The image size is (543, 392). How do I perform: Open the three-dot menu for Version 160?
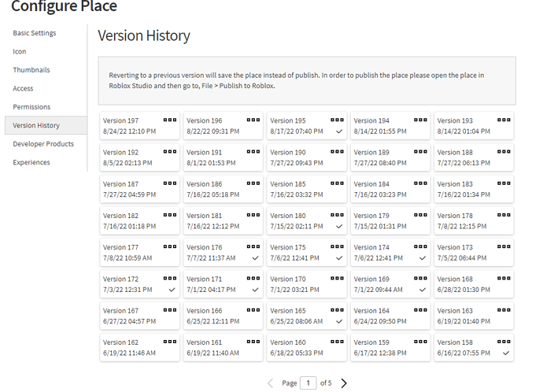(x=337, y=342)
